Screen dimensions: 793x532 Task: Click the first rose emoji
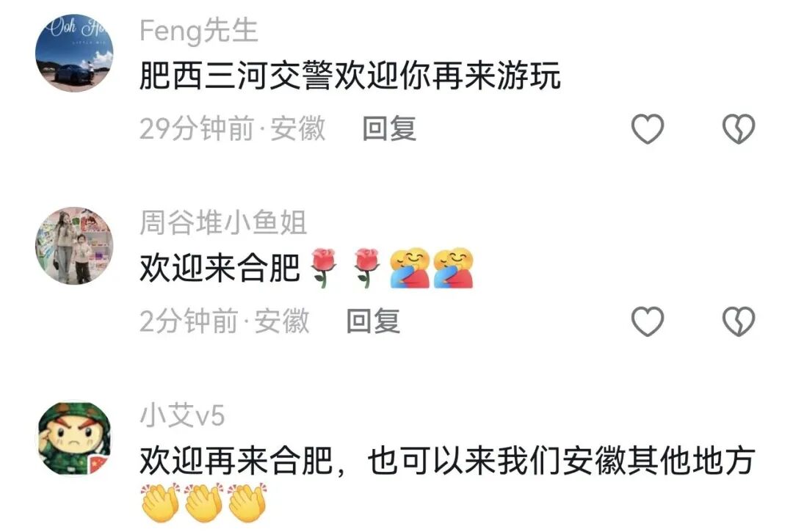click(x=323, y=268)
